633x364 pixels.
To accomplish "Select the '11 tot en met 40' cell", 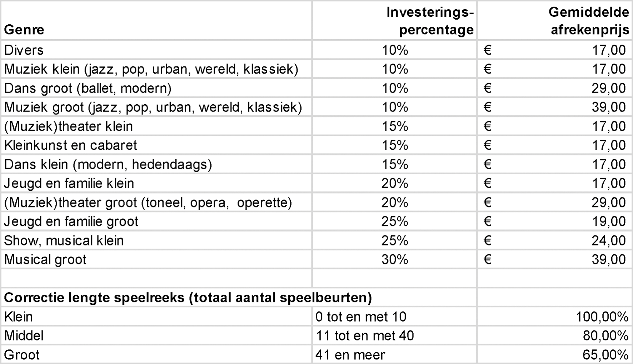I will (365, 336).
